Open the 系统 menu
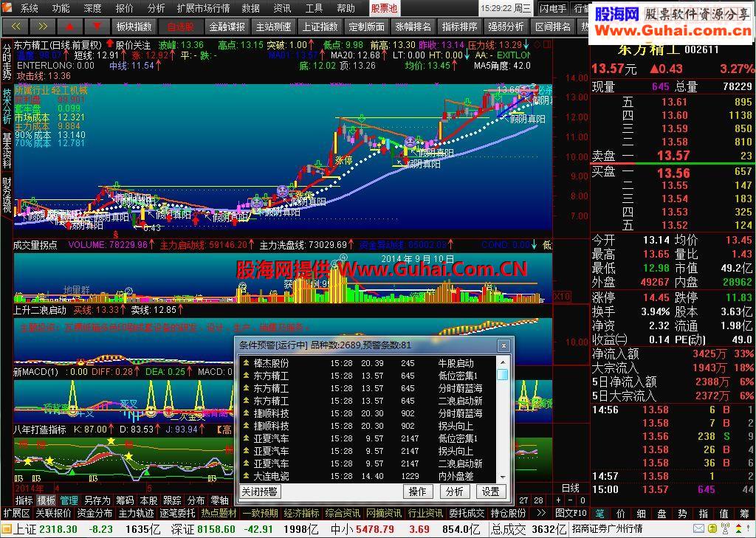756x538 pixels. click(29, 8)
